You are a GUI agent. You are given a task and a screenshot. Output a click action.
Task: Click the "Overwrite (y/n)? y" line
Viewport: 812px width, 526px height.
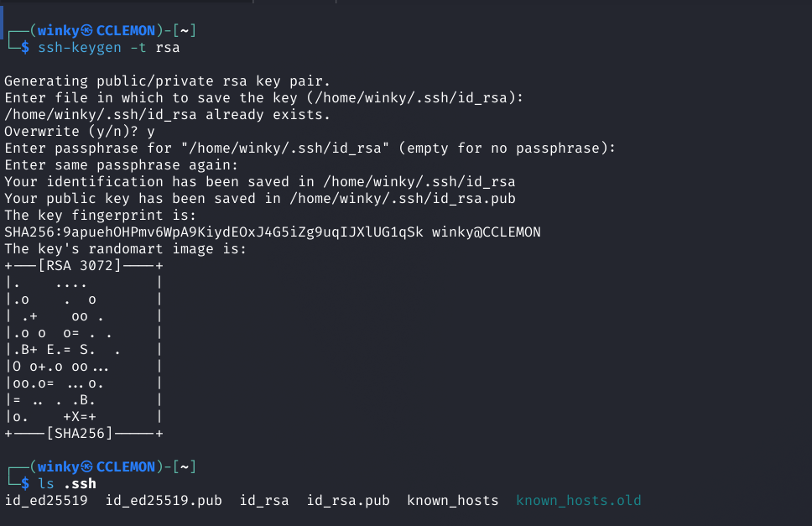(x=80, y=132)
